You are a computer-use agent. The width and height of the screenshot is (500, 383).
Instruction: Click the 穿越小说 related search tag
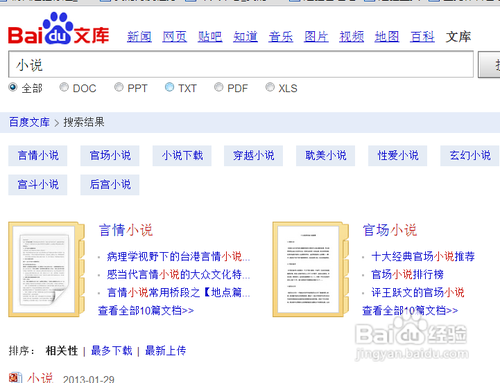[x=253, y=156]
